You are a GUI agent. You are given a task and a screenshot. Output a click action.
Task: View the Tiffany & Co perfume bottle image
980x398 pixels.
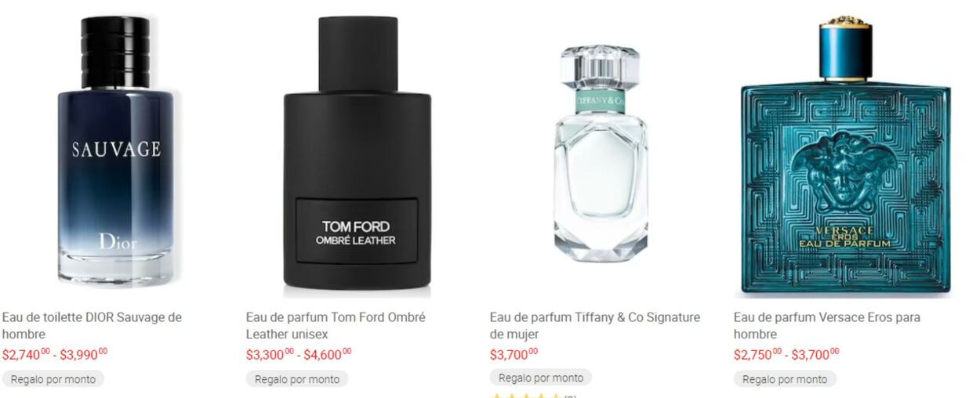click(601, 153)
